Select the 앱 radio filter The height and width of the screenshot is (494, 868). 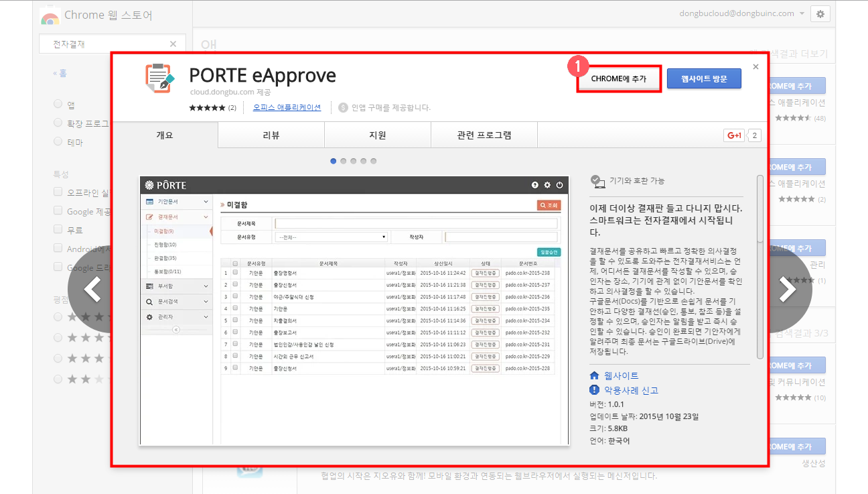coord(58,104)
